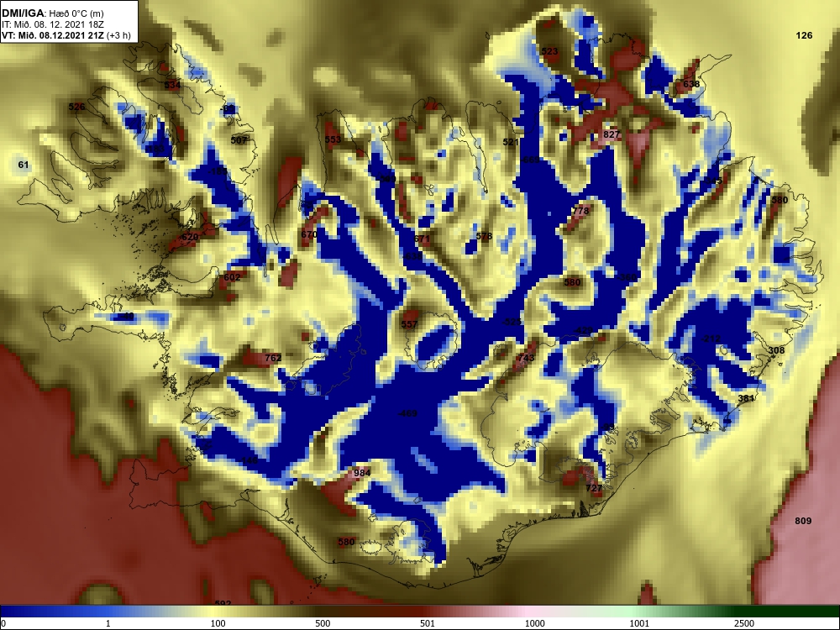Click the 500 tick on the legend scale

pos(323,623)
